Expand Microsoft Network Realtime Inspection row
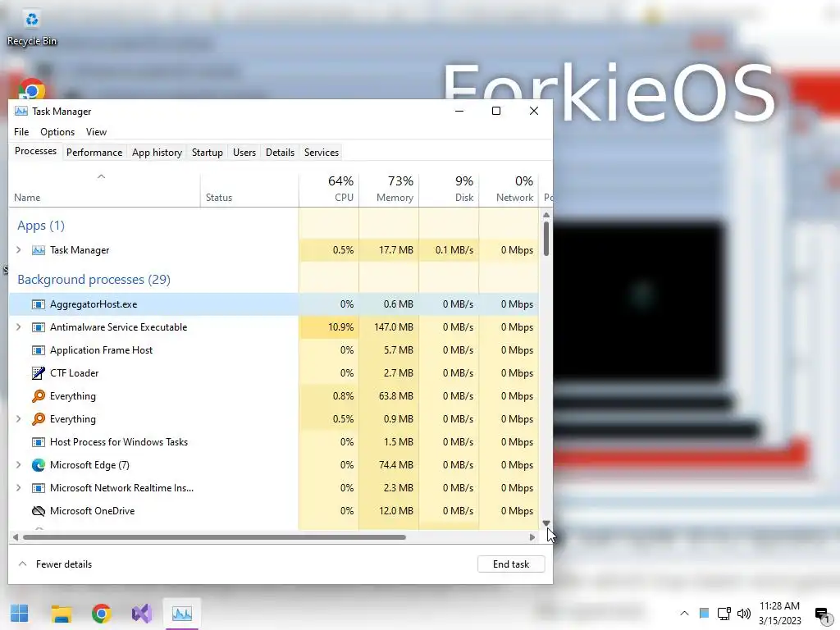The image size is (840, 630). click(x=19, y=488)
